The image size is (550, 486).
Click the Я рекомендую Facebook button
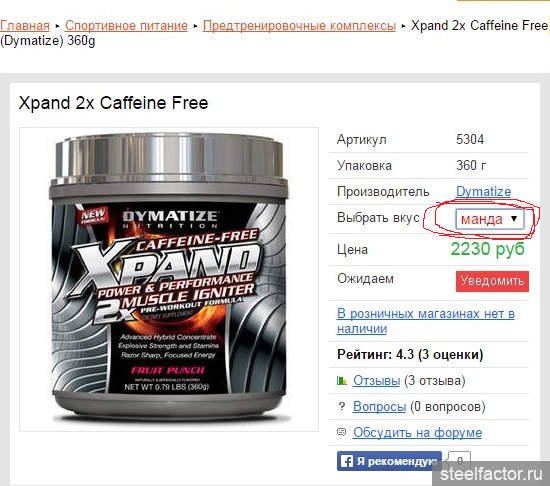tap(389, 461)
